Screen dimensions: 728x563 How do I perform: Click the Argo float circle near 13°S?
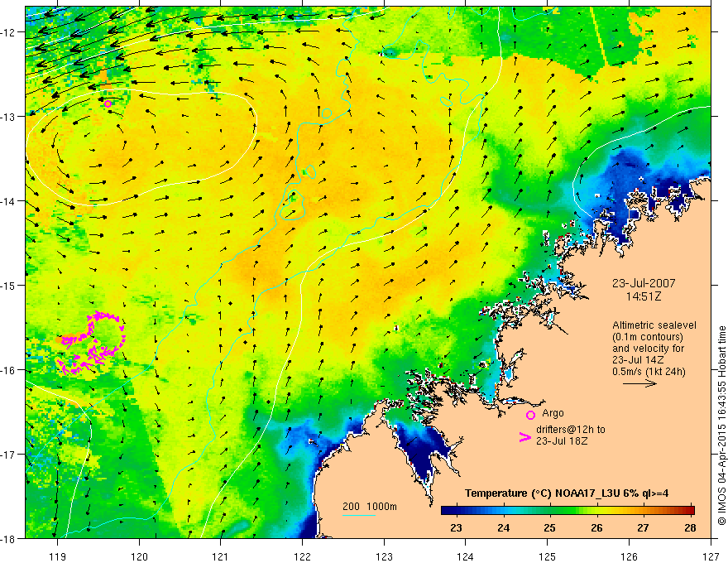[108, 103]
